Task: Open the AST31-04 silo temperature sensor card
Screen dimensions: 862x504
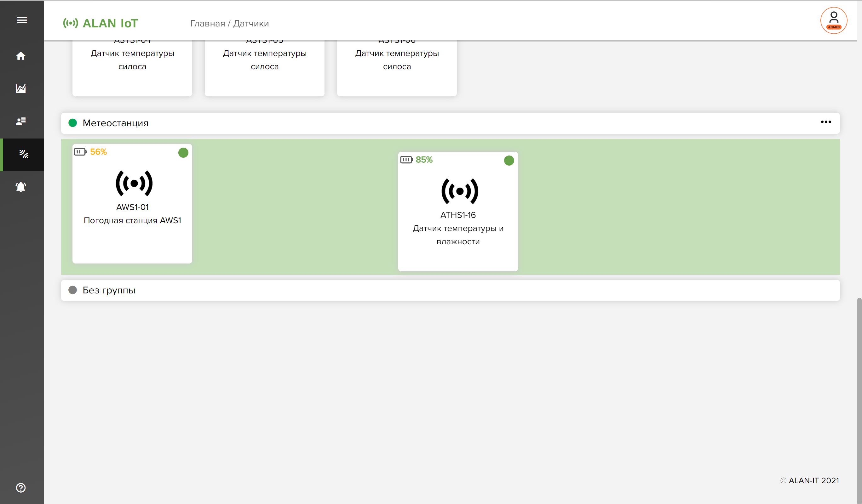Action: 132,68
